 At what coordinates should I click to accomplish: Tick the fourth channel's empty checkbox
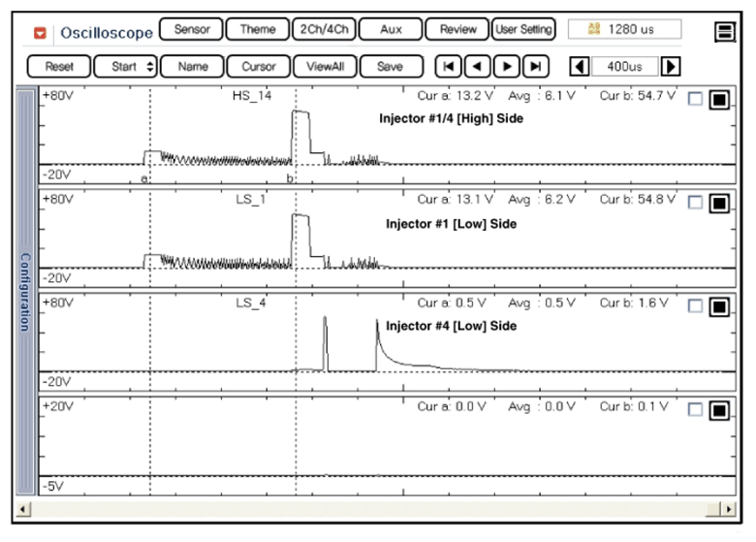694,410
